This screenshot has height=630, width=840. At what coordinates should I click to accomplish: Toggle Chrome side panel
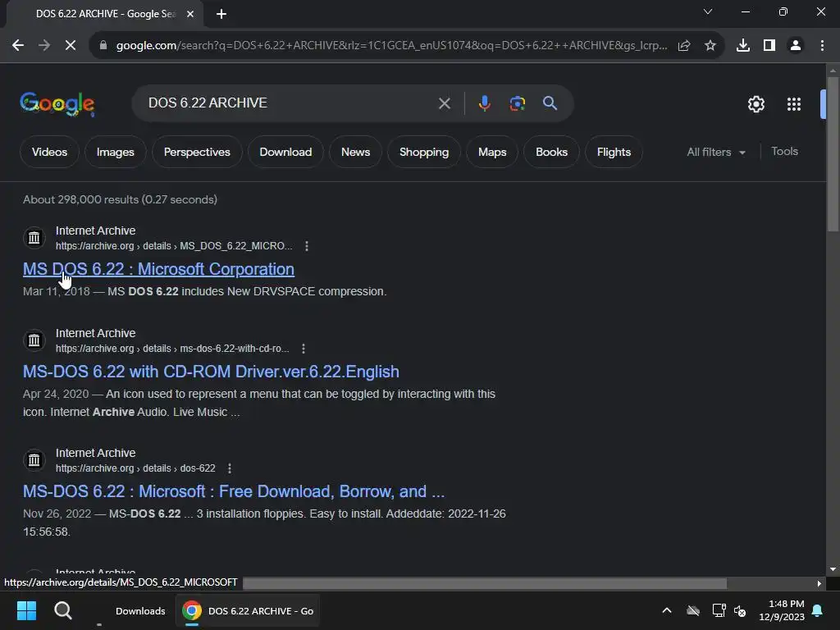769,46
